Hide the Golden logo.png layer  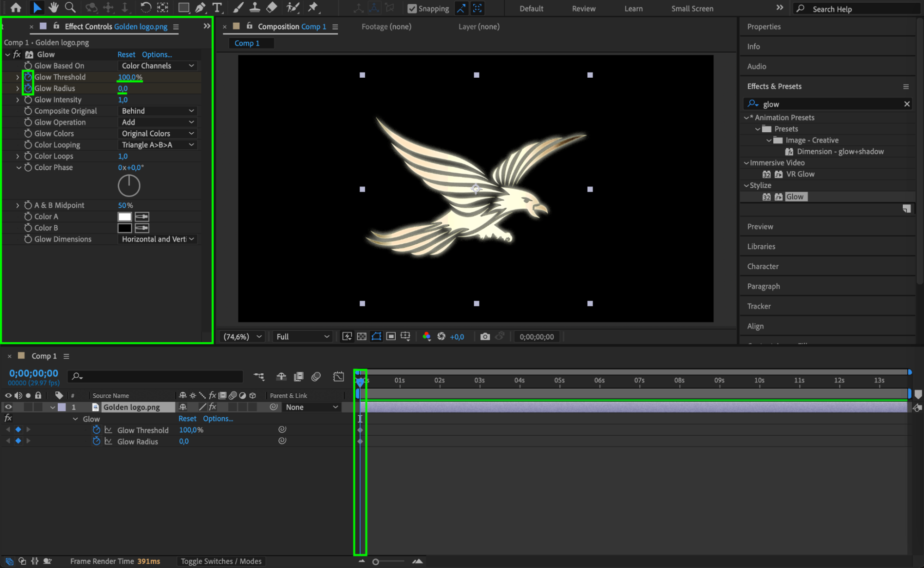pos(8,407)
